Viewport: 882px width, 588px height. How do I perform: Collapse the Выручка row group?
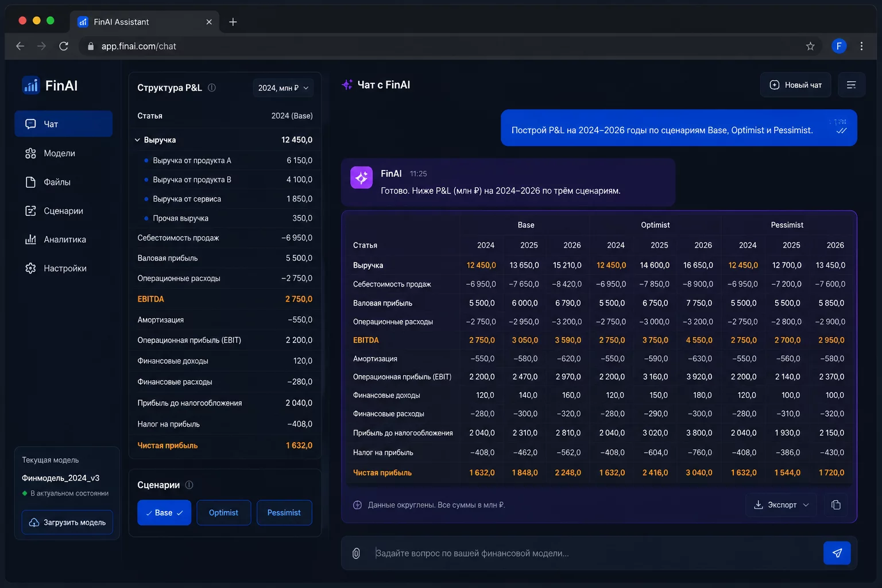[138, 140]
